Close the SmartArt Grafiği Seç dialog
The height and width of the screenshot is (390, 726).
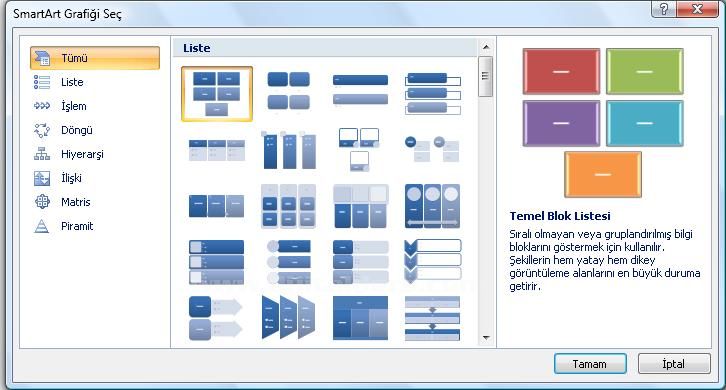point(697,9)
